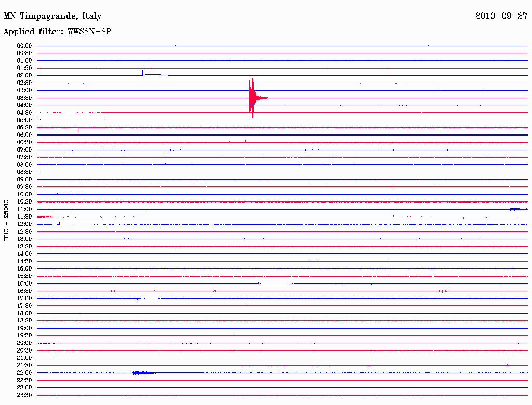This screenshot has height=405, width=532.
Task: Click the 21:00 time label
Action: click(x=24, y=358)
